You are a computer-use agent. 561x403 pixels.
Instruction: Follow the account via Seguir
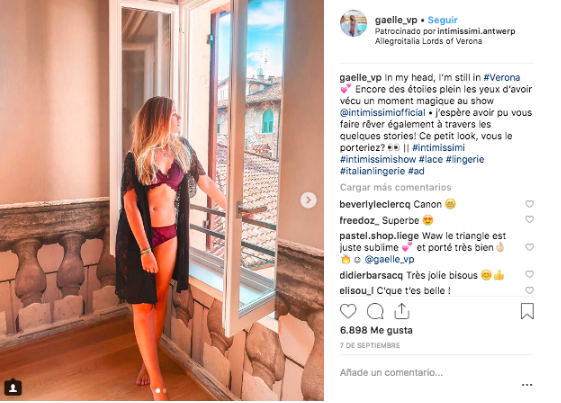(x=443, y=20)
